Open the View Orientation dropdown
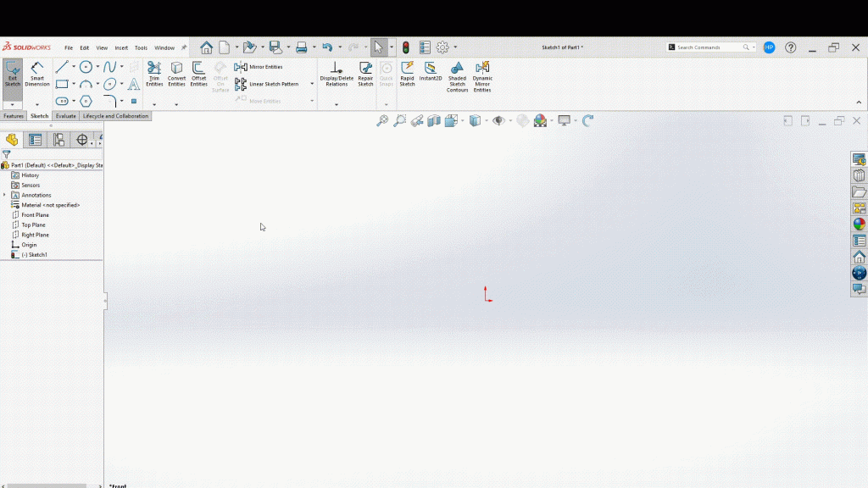Screen dimensions: 868x488 [x=462, y=120]
